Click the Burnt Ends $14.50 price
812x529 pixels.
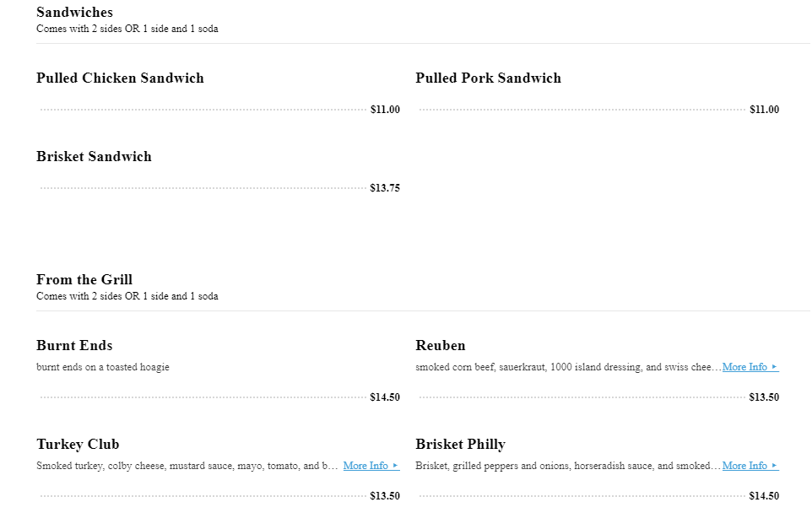[x=385, y=397]
